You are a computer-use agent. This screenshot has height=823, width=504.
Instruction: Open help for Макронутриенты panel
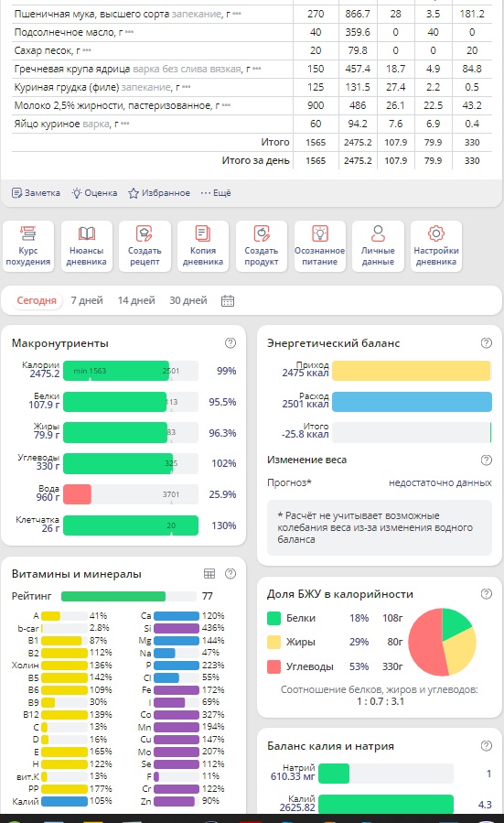[231, 342]
